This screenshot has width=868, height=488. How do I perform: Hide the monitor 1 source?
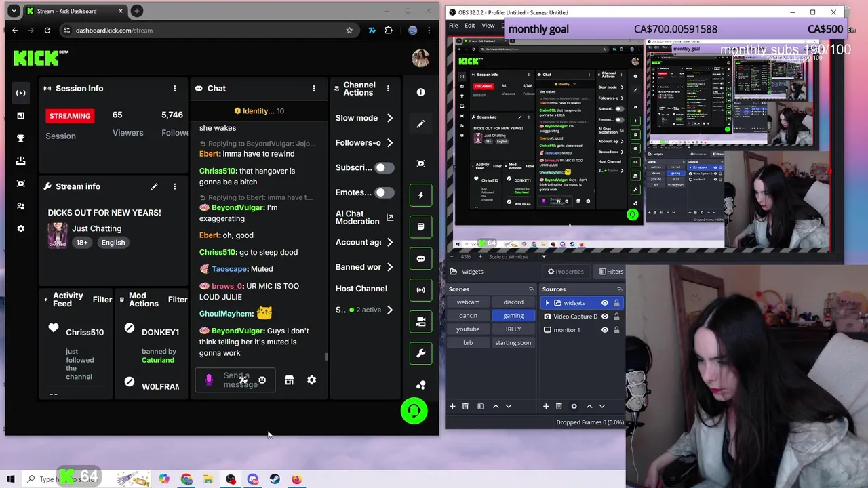pyautogui.click(x=604, y=330)
